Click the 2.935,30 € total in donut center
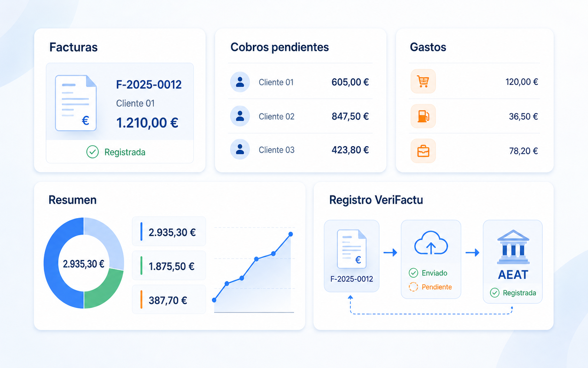The width and height of the screenshot is (588, 368). (x=83, y=264)
